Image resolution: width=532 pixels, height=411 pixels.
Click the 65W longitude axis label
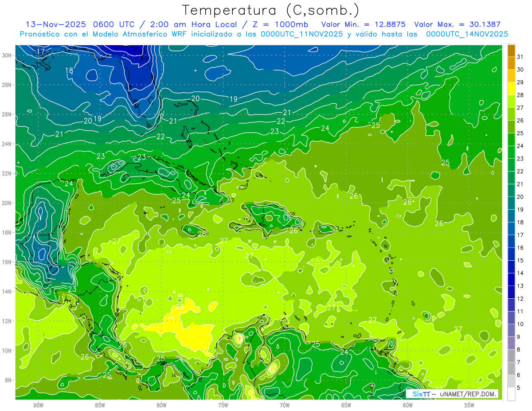tap(346, 405)
